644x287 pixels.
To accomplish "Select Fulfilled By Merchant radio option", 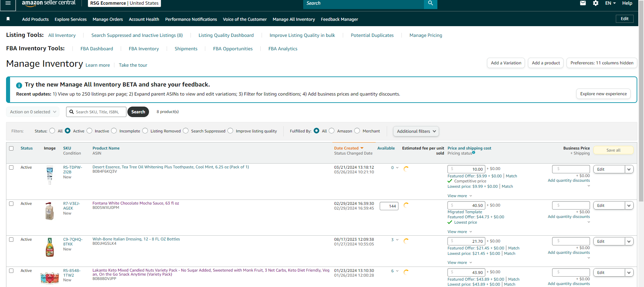I will [x=357, y=131].
